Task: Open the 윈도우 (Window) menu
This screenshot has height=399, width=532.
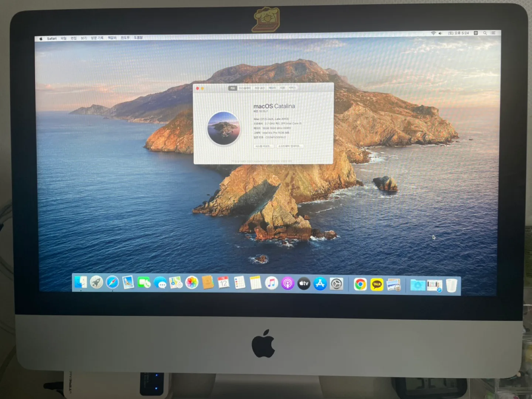Action: tap(125, 38)
